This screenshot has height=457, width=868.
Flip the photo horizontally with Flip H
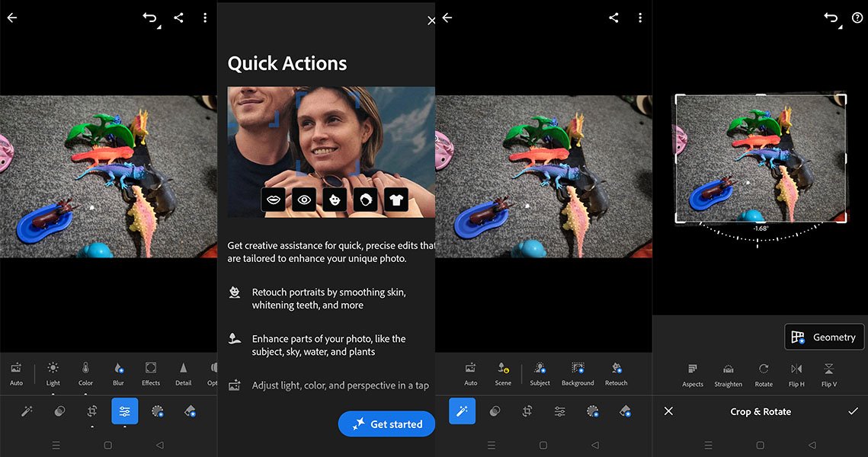coord(796,375)
